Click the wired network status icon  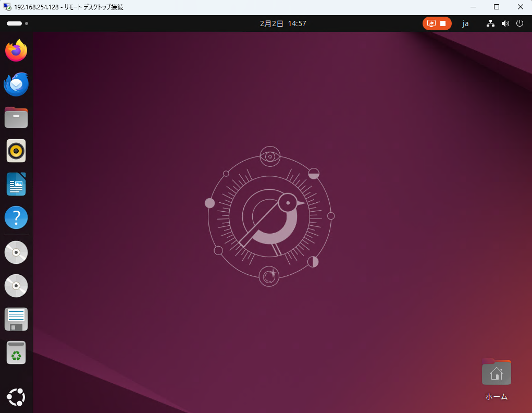pyautogui.click(x=490, y=23)
